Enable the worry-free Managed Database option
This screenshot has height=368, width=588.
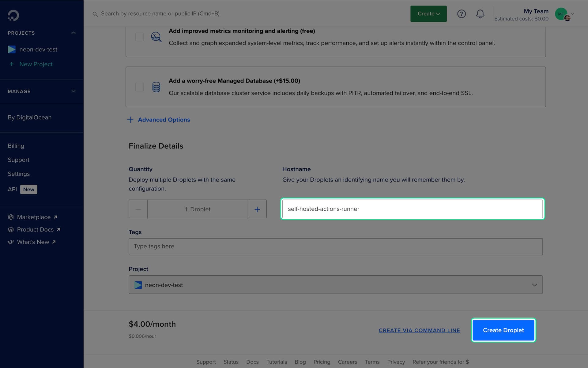139,87
